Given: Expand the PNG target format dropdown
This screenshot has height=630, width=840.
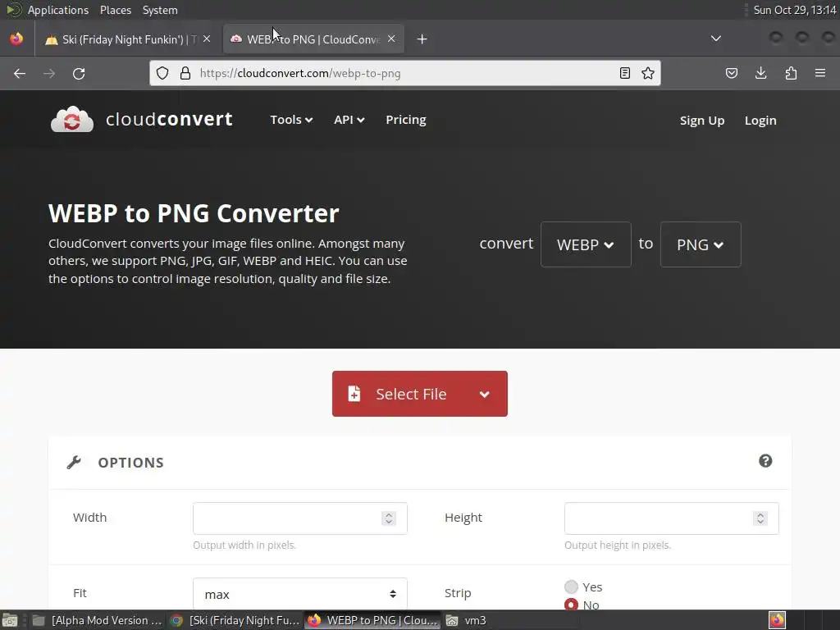Looking at the screenshot, I should 701,244.
